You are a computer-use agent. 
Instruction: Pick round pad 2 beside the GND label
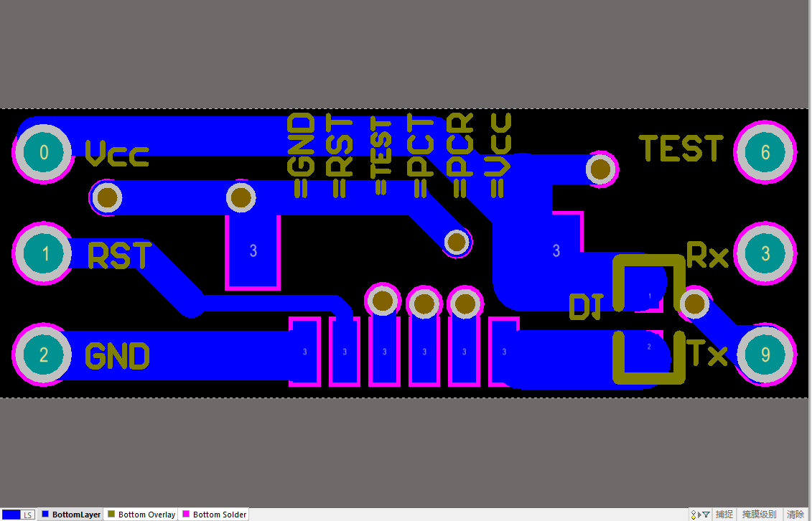[x=44, y=355]
